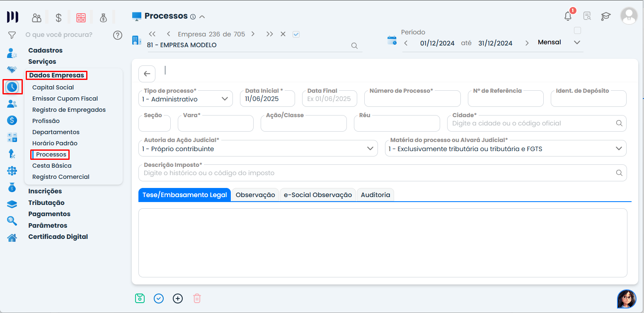Add new record with plus icon
The width and height of the screenshot is (644, 313).
(x=178, y=298)
